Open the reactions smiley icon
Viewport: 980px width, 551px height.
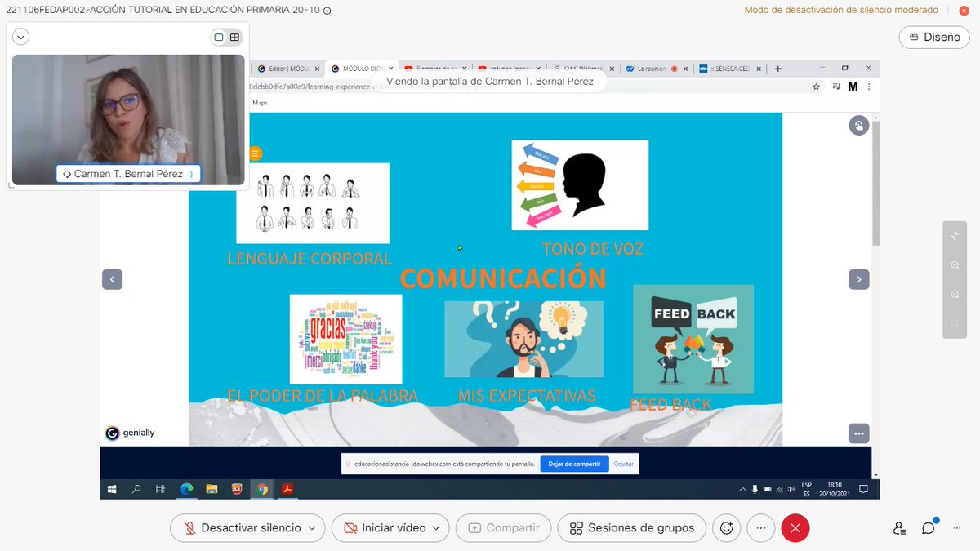coord(726,528)
